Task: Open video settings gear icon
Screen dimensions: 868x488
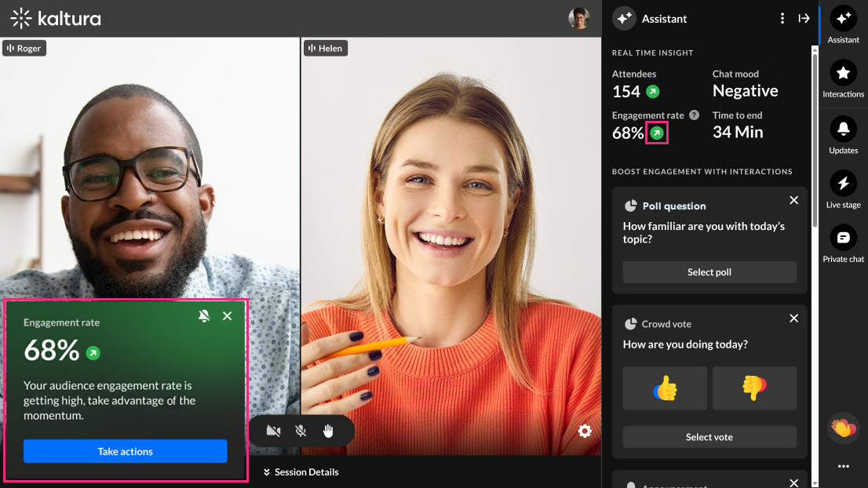Action: pos(585,431)
